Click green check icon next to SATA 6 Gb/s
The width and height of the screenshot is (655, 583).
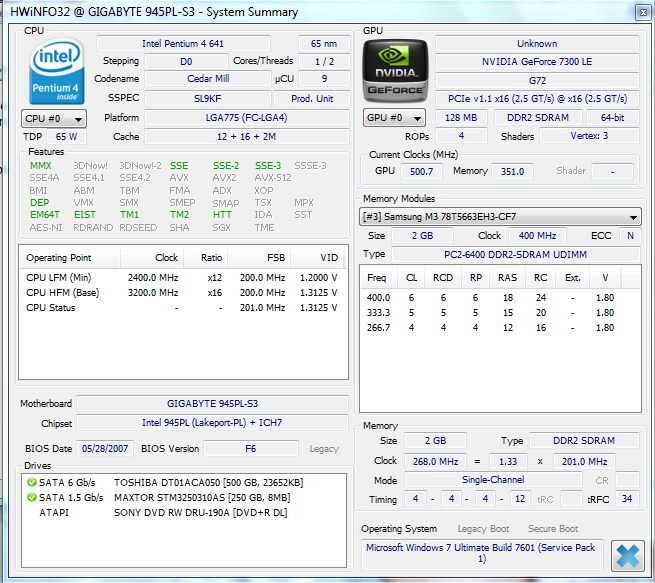click(x=31, y=483)
